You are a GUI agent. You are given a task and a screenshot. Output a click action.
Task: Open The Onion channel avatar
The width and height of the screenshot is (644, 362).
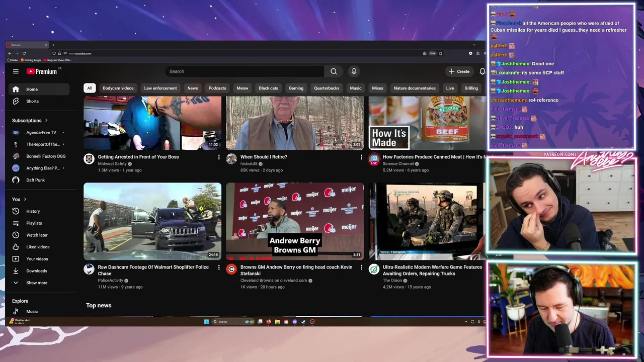[374, 269]
